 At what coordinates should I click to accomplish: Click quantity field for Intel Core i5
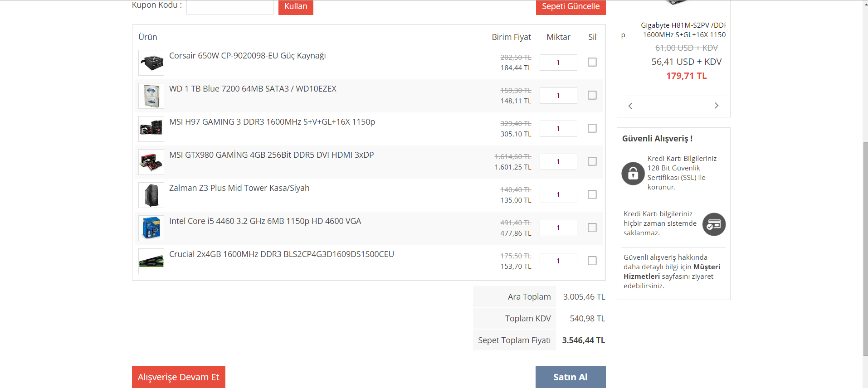pos(558,228)
